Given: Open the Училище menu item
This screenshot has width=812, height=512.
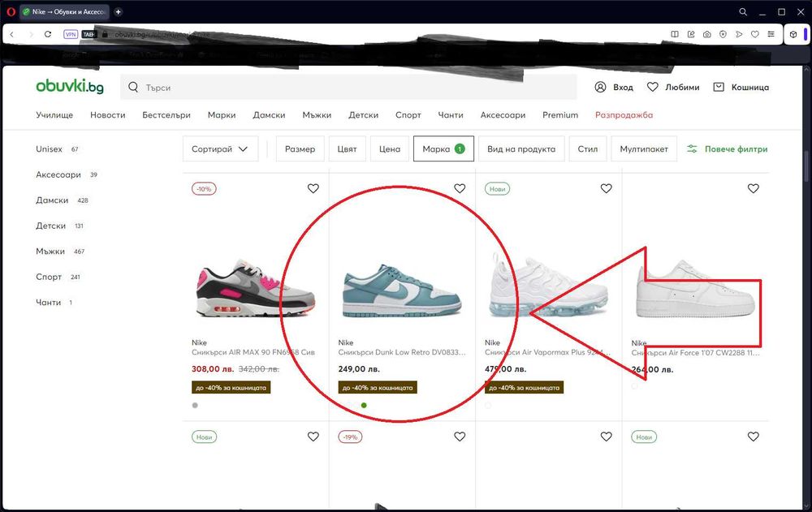Looking at the screenshot, I should coord(54,115).
